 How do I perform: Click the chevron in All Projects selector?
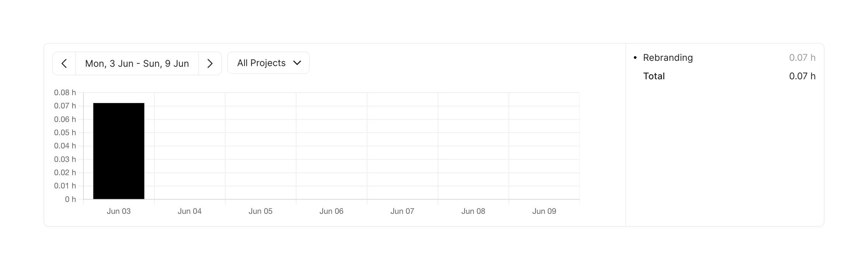(297, 63)
